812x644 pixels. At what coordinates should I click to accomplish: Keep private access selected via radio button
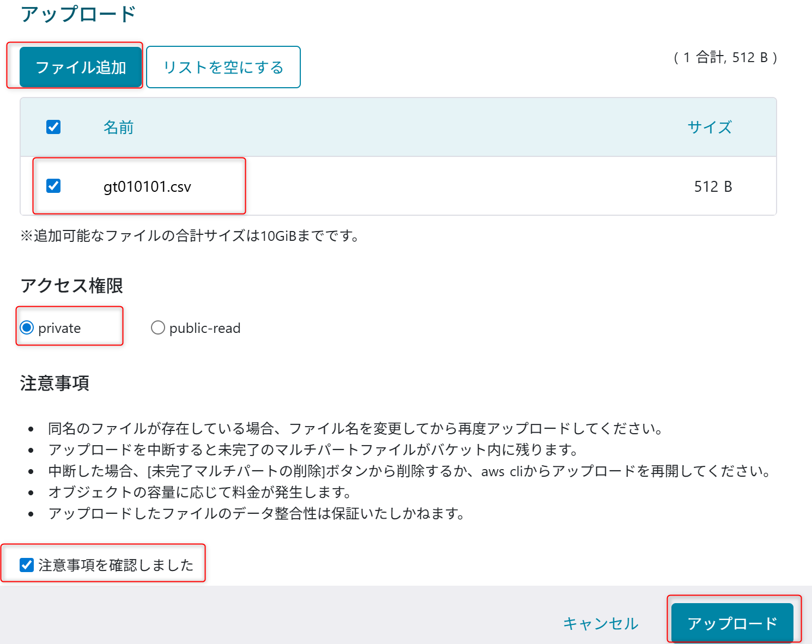(26, 327)
